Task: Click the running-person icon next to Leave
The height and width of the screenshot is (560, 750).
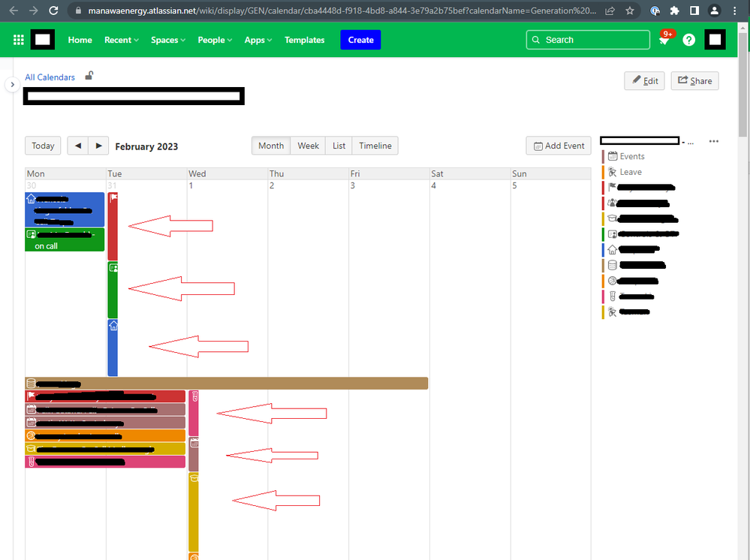Action: click(x=612, y=172)
